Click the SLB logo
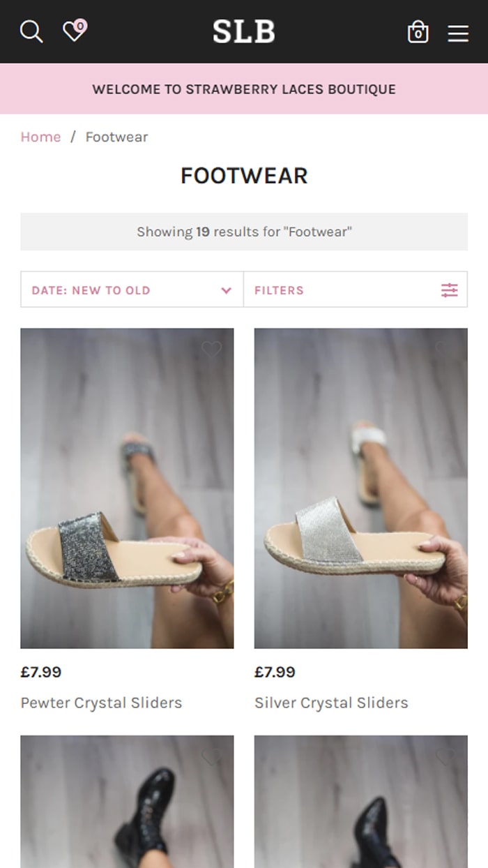The image size is (488, 868). click(x=244, y=32)
